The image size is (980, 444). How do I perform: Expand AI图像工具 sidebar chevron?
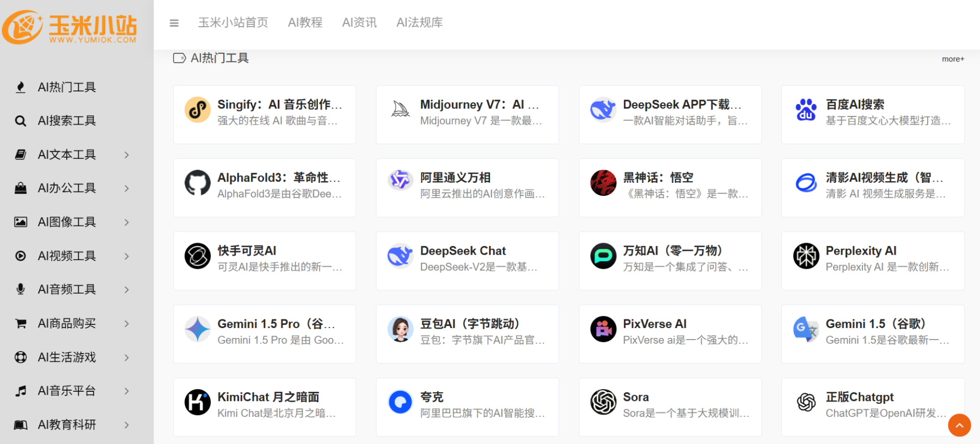coord(126,223)
